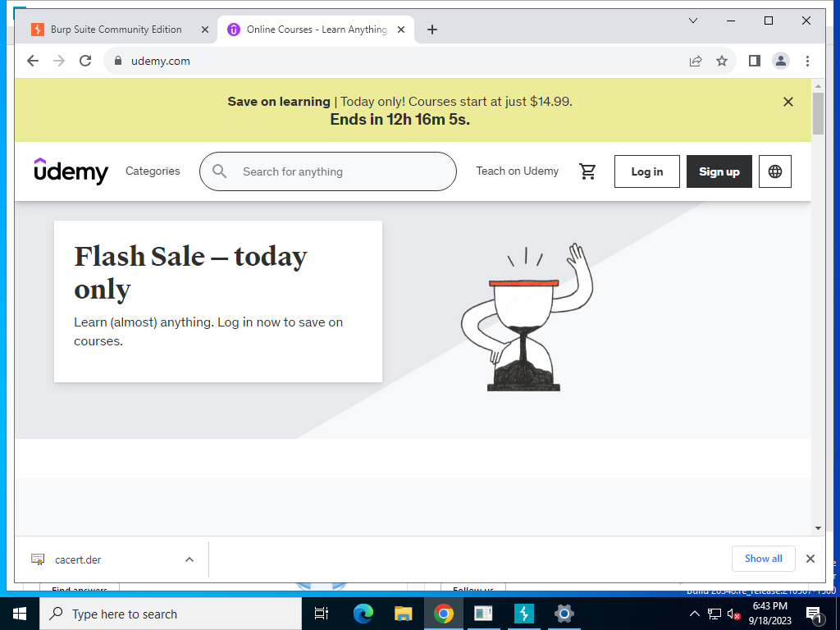Viewport: 840px width, 630px height.
Task: Switch to Burp Suite taskbar icon
Action: 524,614
